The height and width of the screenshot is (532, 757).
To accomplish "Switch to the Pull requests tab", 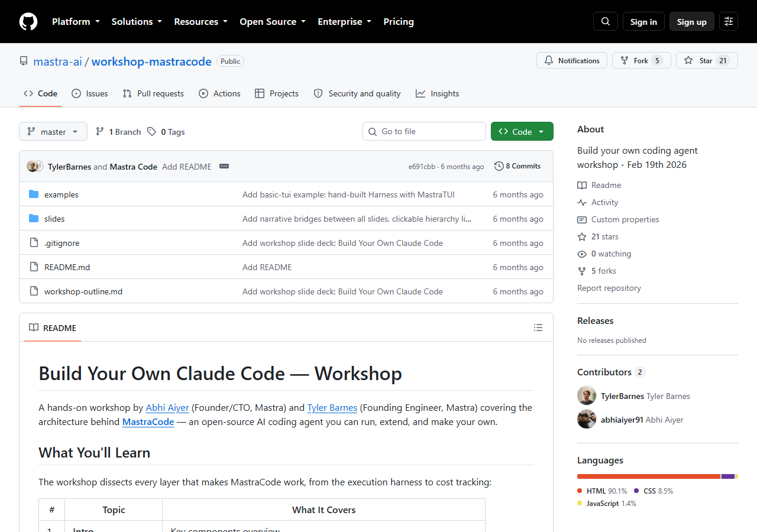I will (153, 93).
